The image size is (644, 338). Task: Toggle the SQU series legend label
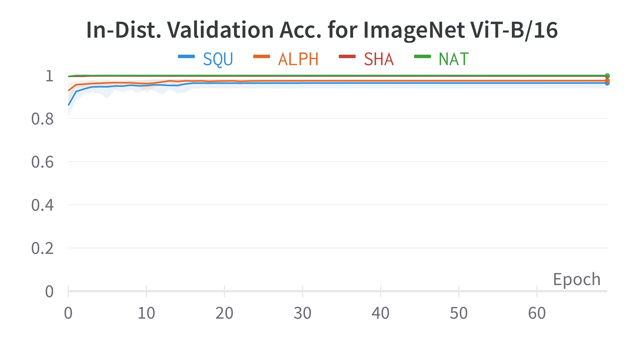coord(218,59)
